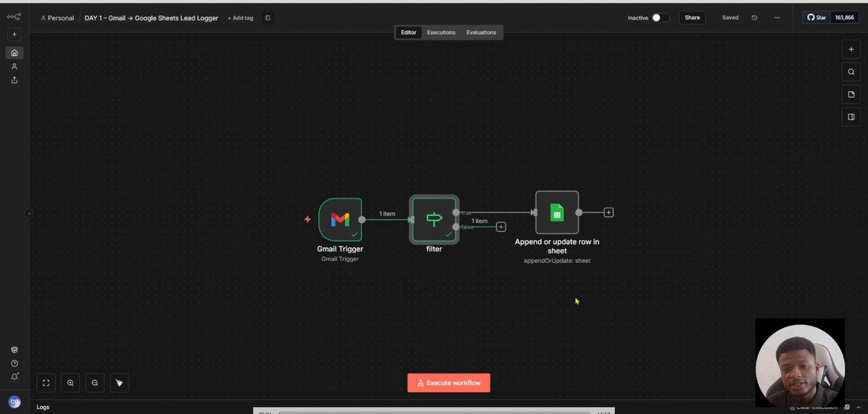Toggle the side panel icon on canvas
The image size is (868, 414).
(x=851, y=116)
